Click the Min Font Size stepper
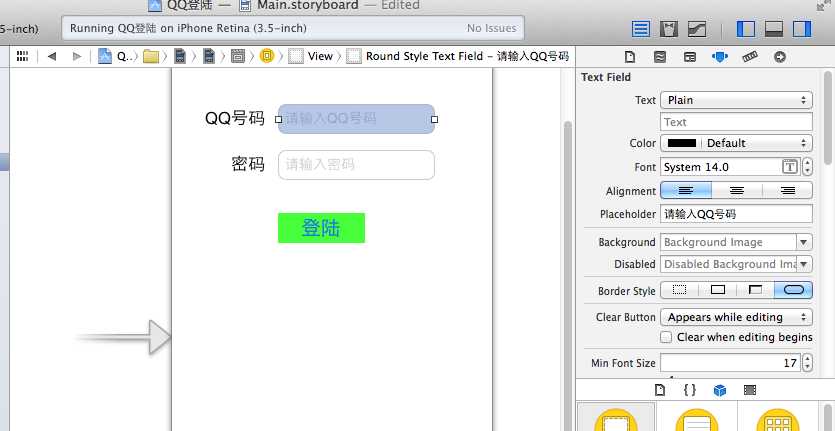This screenshot has width=835, height=431. [807, 363]
